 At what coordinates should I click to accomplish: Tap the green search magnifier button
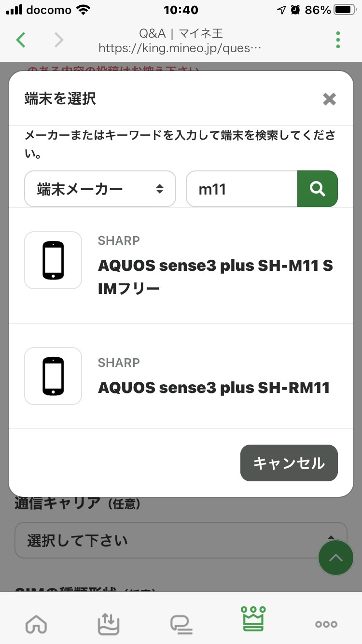(x=317, y=189)
